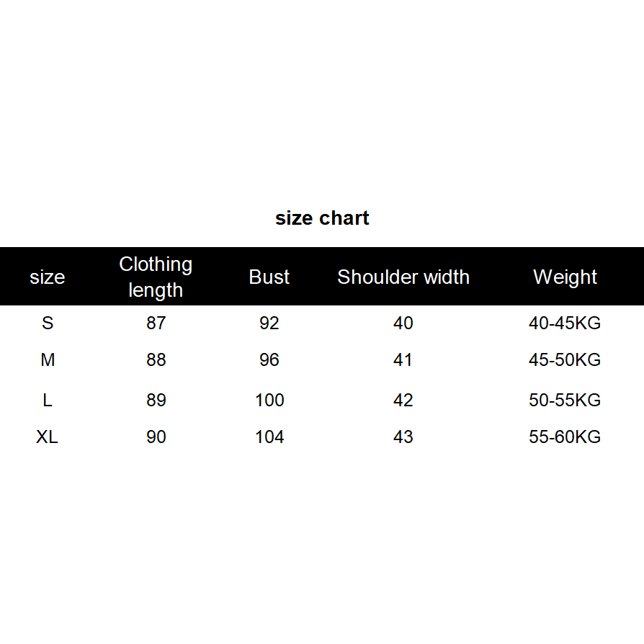Select the 'Bust' column header
The height and width of the screenshot is (644, 644).
click(x=269, y=277)
